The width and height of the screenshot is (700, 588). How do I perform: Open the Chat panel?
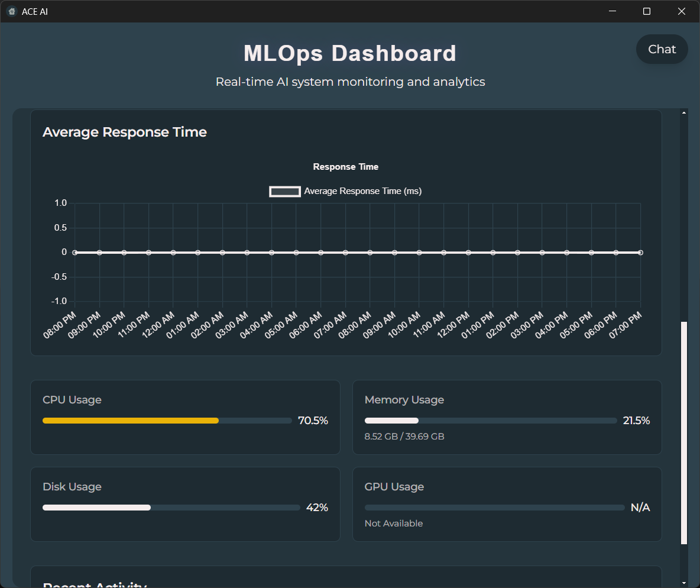662,49
